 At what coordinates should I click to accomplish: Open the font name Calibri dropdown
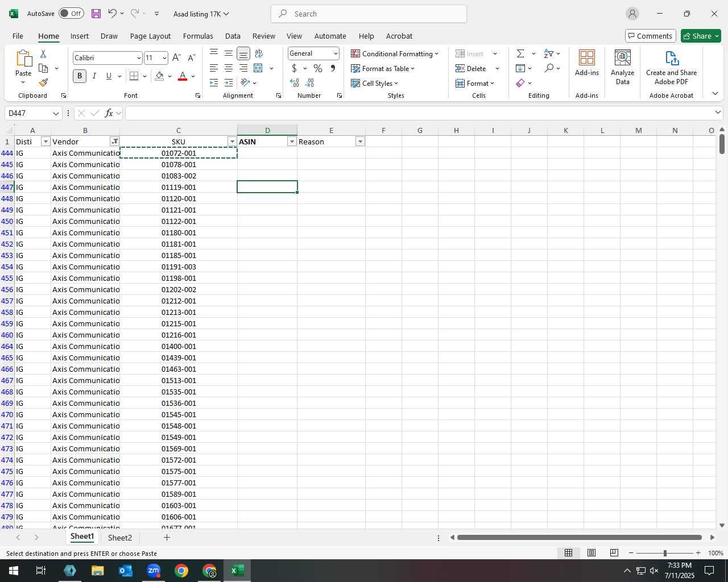[138, 58]
